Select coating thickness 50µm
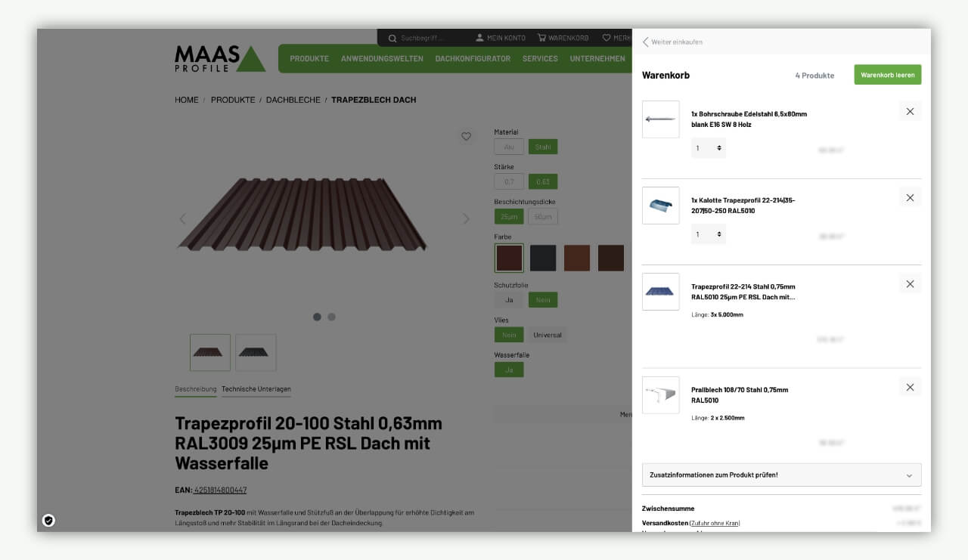This screenshot has width=968, height=560. pyautogui.click(x=543, y=216)
